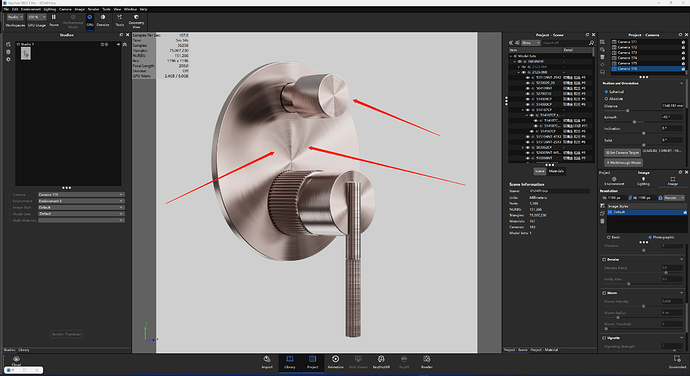Open the Lighting menu
Image resolution: width=690 pixels, height=376 pixels.
[x=50, y=9]
